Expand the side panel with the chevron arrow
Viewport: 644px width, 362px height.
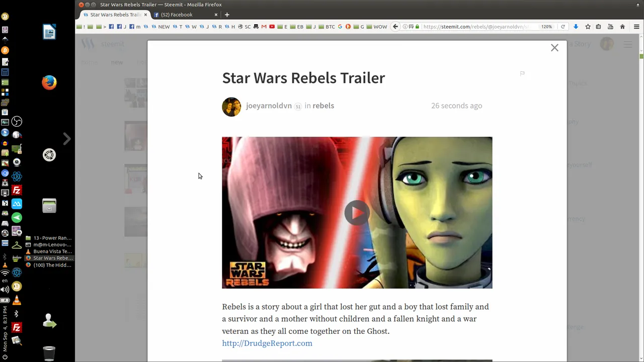(x=67, y=139)
